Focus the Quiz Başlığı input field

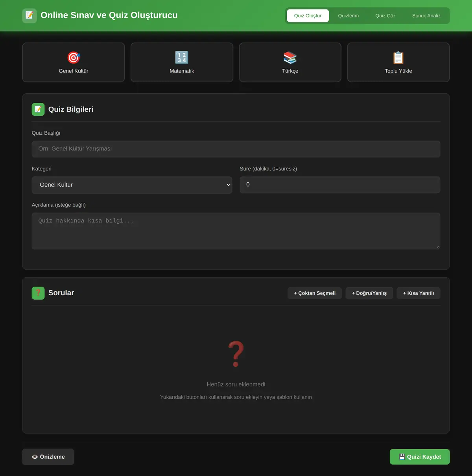coord(236,149)
